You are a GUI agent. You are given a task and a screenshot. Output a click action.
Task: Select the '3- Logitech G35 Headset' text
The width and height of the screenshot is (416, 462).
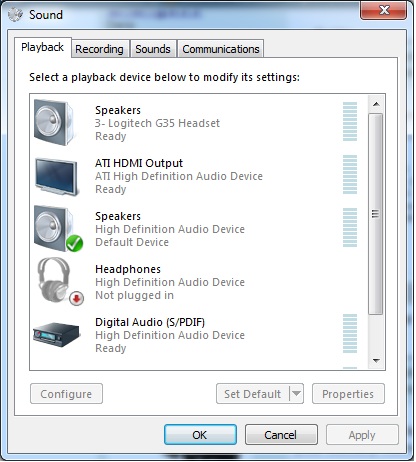[x=157, y=123]
